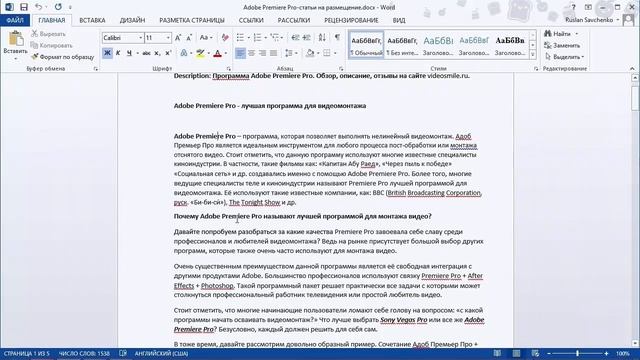
Task: Switch to Web Layout view
Action: click(x=535, y=353)
